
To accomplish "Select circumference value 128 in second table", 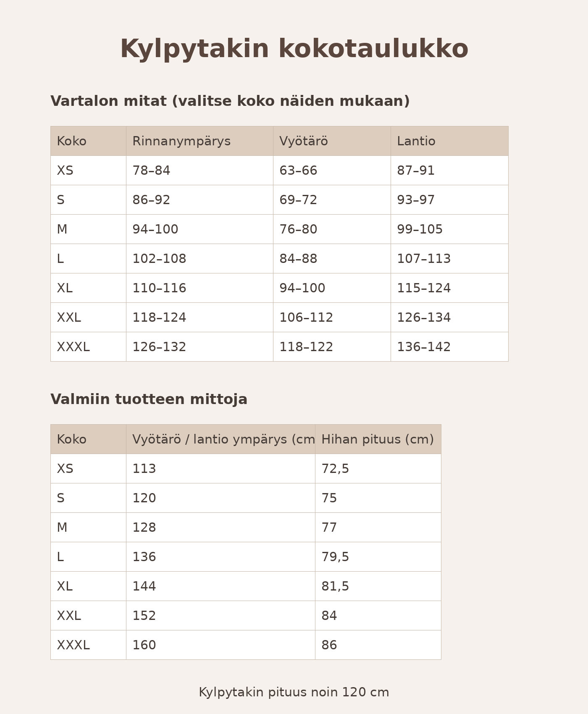I will [x=144, y=528].
